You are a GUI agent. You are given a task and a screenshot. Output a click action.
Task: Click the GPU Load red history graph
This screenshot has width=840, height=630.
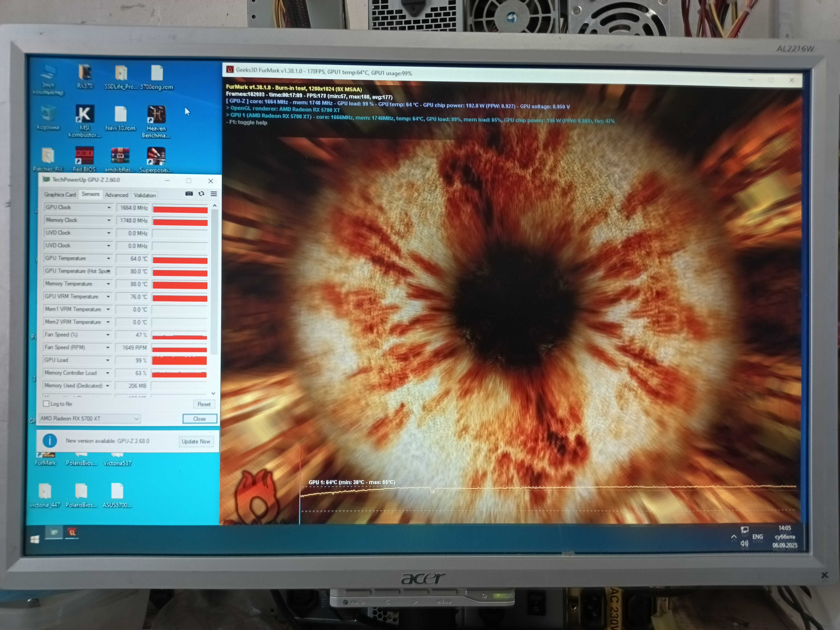pos(179,360)
